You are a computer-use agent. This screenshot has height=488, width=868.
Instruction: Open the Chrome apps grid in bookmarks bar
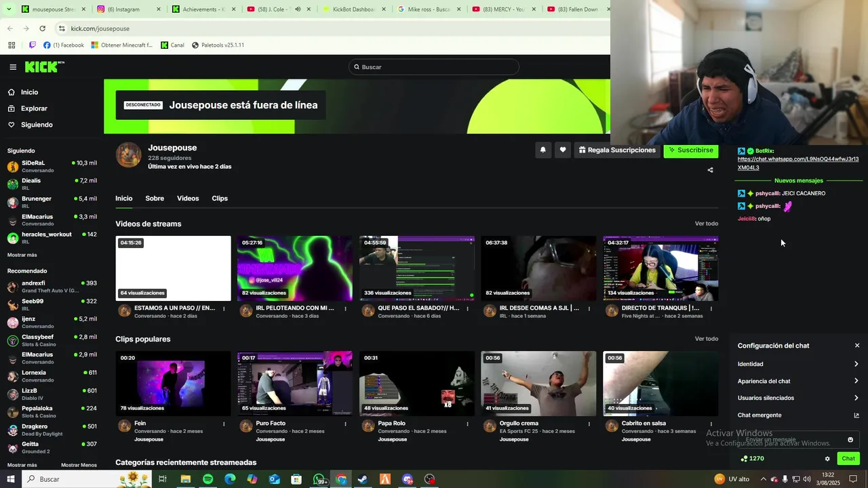pyautogui.click(x=12, y=45)
